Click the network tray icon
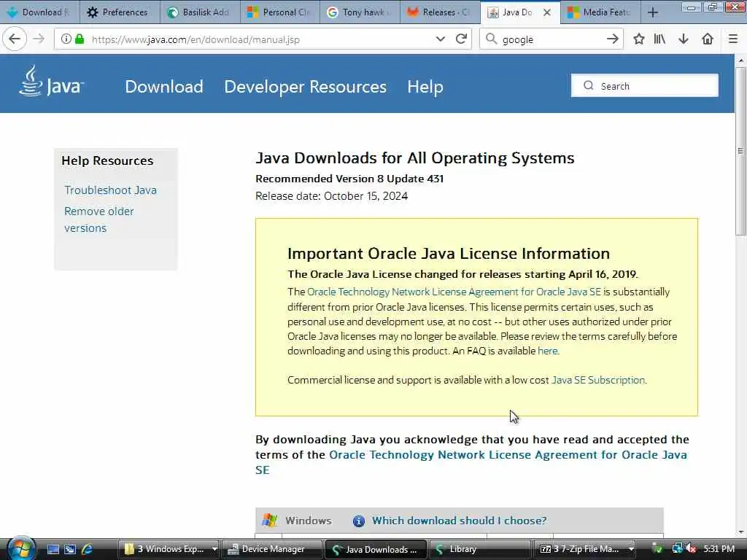This screenshot has width=747, height=560. [x=677, y=549]
